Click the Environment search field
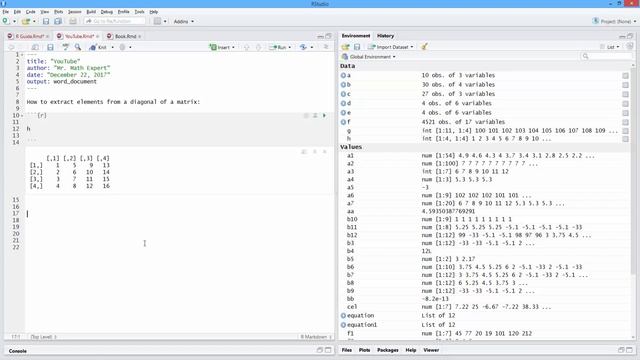This screenshot has height=360, width=640. 606,56
